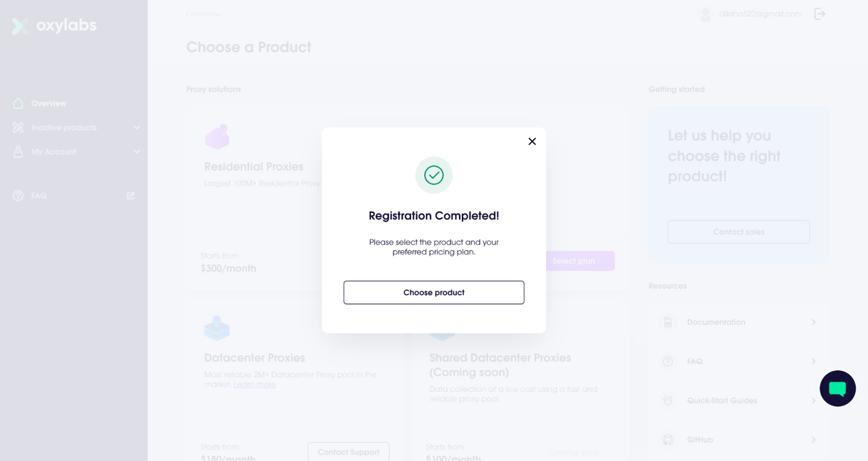868x461 pixels.
Task: Click the GitHub icon in Resources
Action: (668, 440)
